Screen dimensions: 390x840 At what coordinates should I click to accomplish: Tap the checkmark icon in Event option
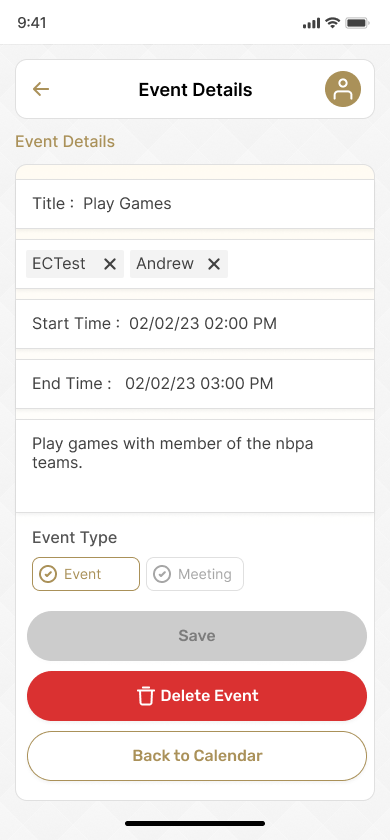(48, 574)
